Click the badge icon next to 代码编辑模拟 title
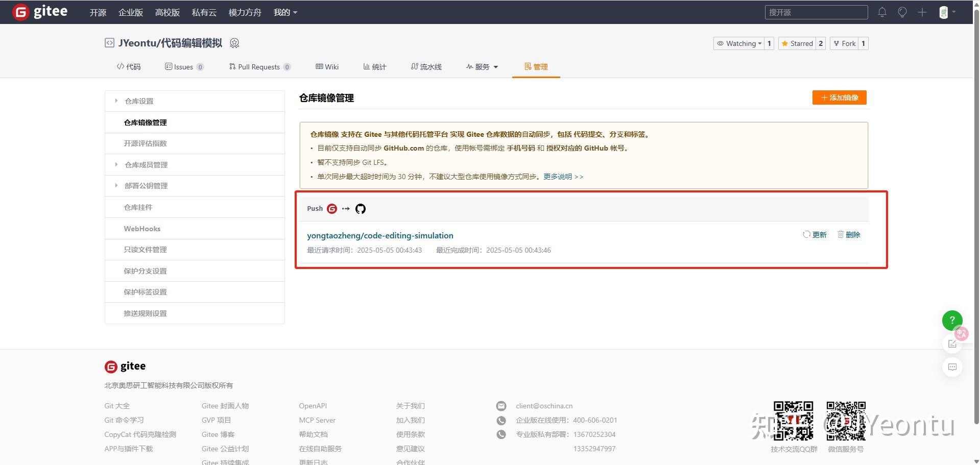The height and width of the screenshot is (465, 980). (x=234, y=43)
